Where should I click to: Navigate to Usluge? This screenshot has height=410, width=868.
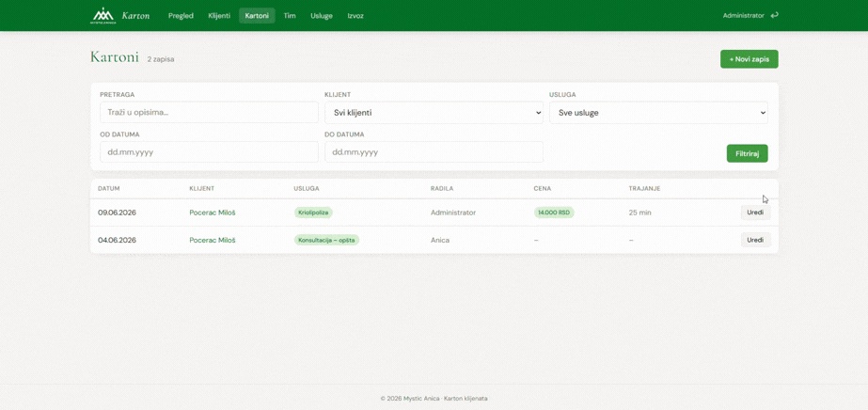click(322, 15)
